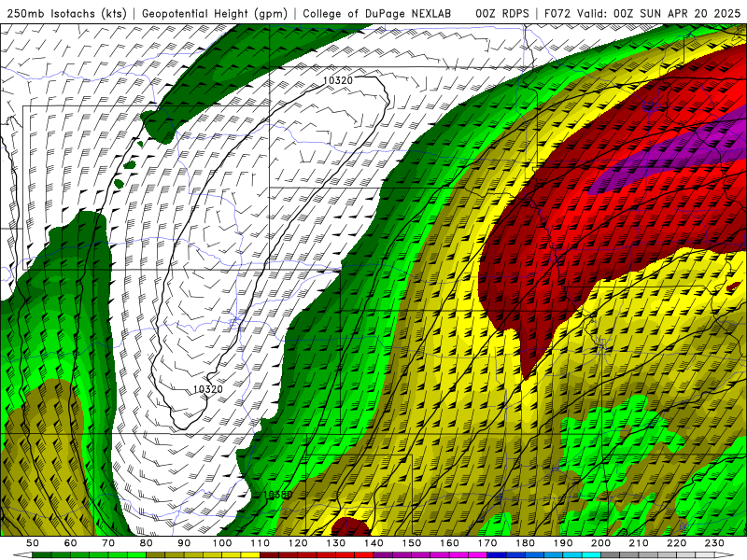Click the 90 value on the color scale
Screen dimensions: 747x560
(184, 543)
